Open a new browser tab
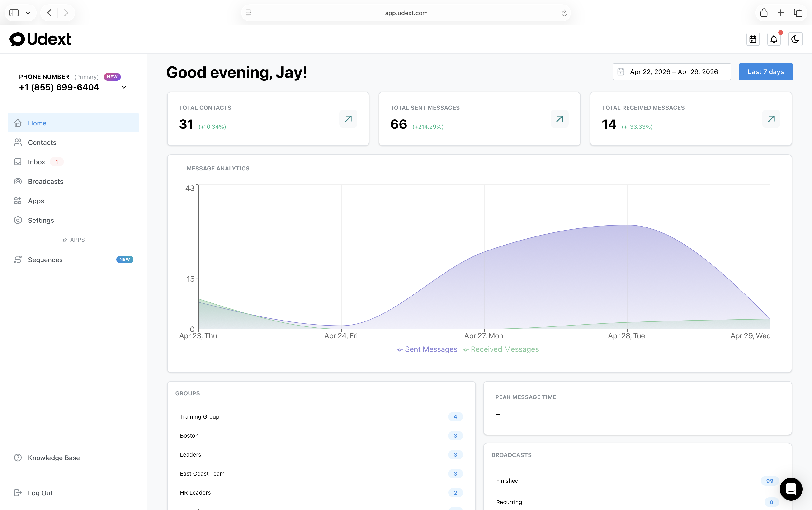The width and height of the screenshot is (812, 510). pos(781,13)
